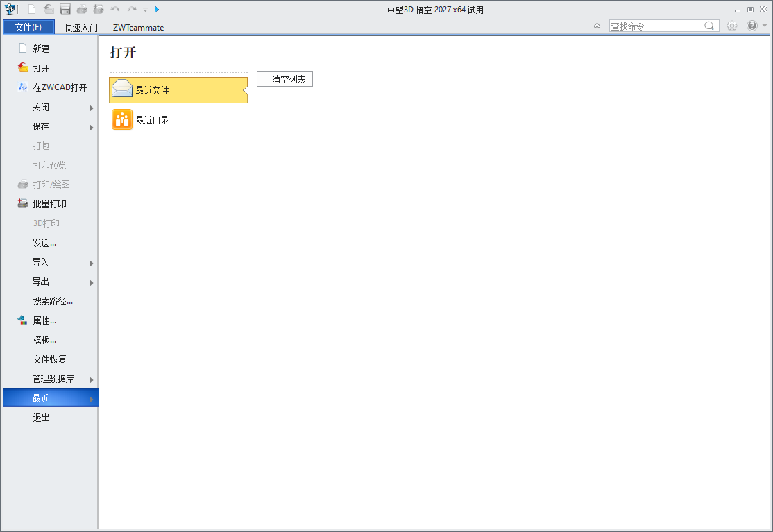
Task: Click the 打印预览 menu entry
Action: (x=50, y=165)
